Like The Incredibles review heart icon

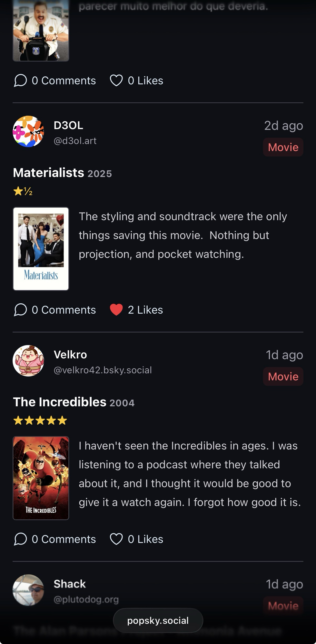(x=116, y=539)
